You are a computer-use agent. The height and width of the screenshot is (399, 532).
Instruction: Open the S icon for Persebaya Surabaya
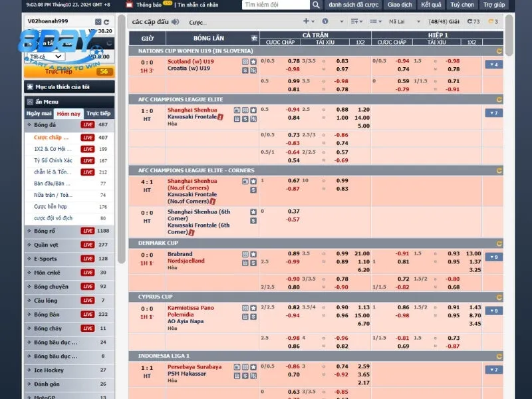245,376
